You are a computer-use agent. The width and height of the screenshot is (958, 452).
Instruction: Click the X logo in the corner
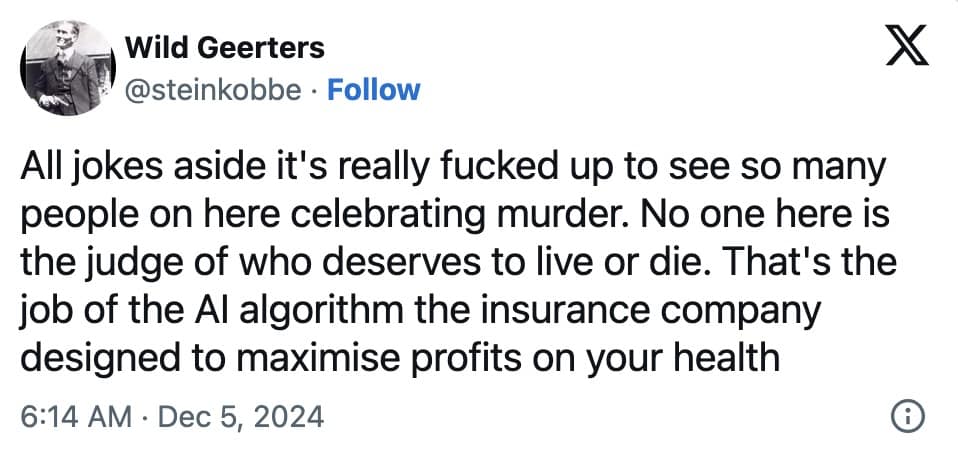tap(908, 47)
